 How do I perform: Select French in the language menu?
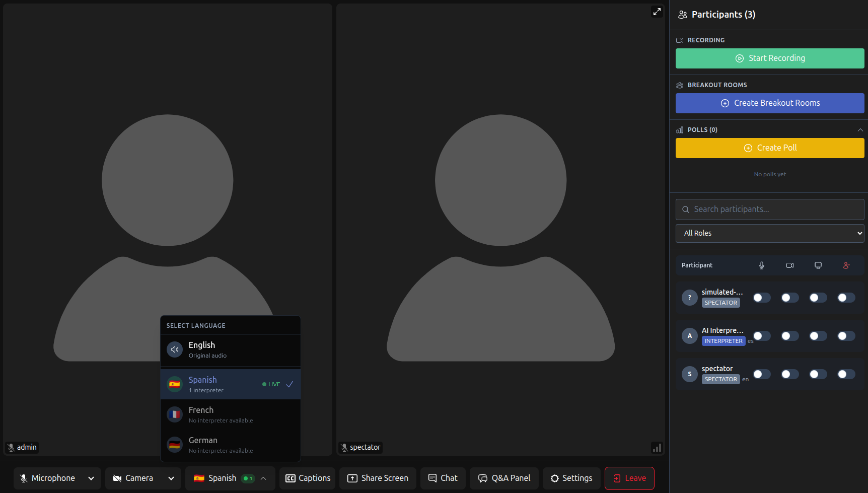(x=230, y=414)
